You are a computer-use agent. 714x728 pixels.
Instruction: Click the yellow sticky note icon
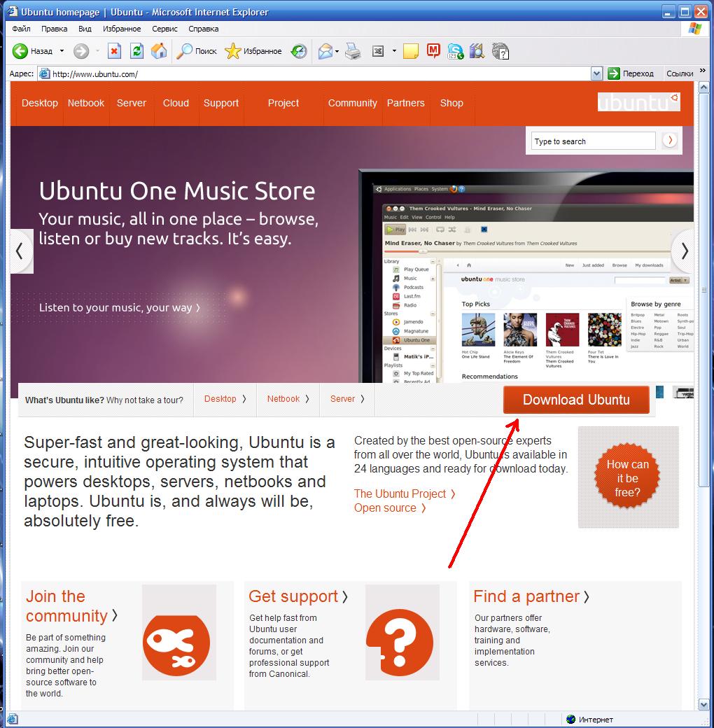pyautogui.click(x=411, y=51)
